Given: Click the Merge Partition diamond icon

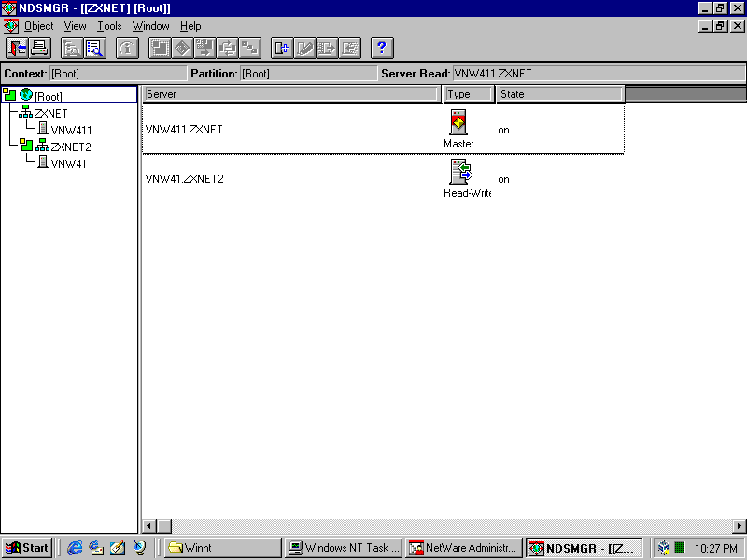Looking at the screenshot, I should pos(182,49).
